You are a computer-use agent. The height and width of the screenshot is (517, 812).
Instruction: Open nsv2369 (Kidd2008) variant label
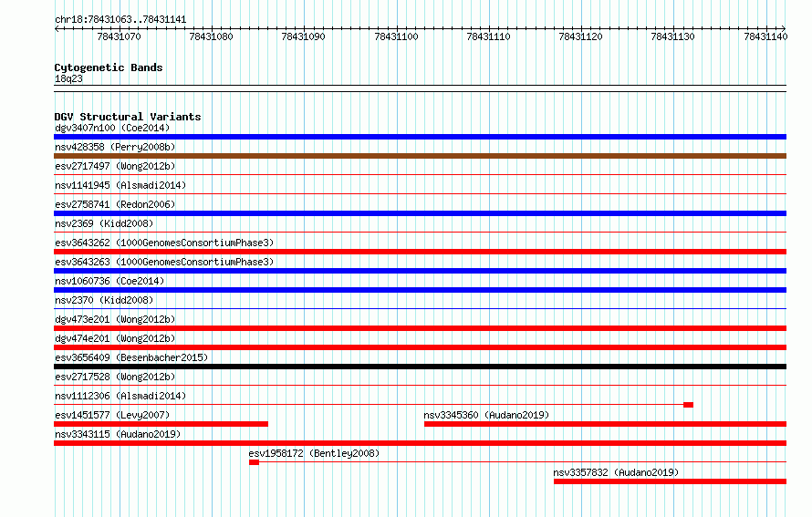(104, 223)
